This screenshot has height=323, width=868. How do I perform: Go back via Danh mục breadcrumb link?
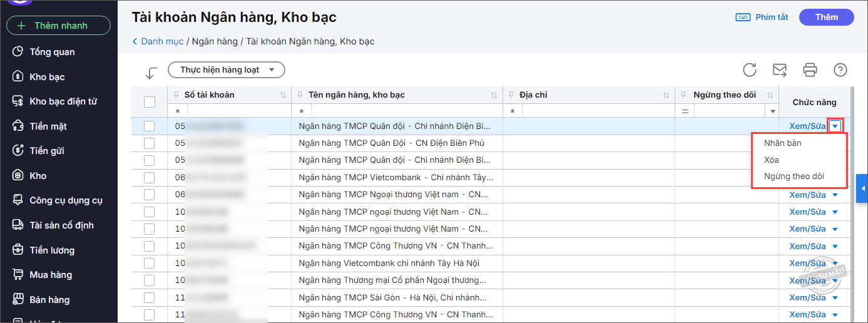(161, 42)
